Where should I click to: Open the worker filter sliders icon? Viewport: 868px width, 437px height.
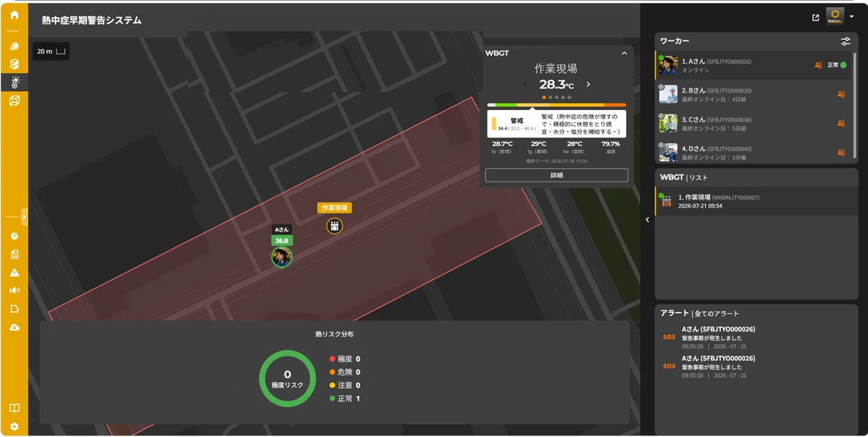(x=846, y=41)
